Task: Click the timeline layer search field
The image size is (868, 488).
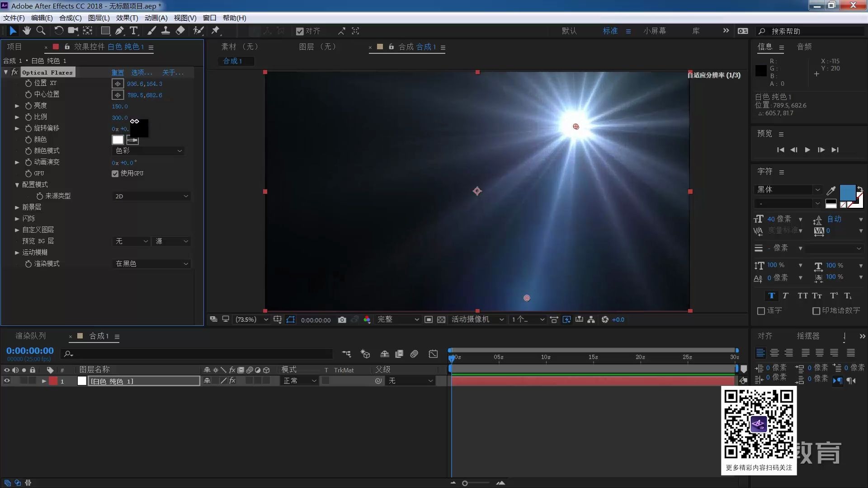Action: [198, 354]
